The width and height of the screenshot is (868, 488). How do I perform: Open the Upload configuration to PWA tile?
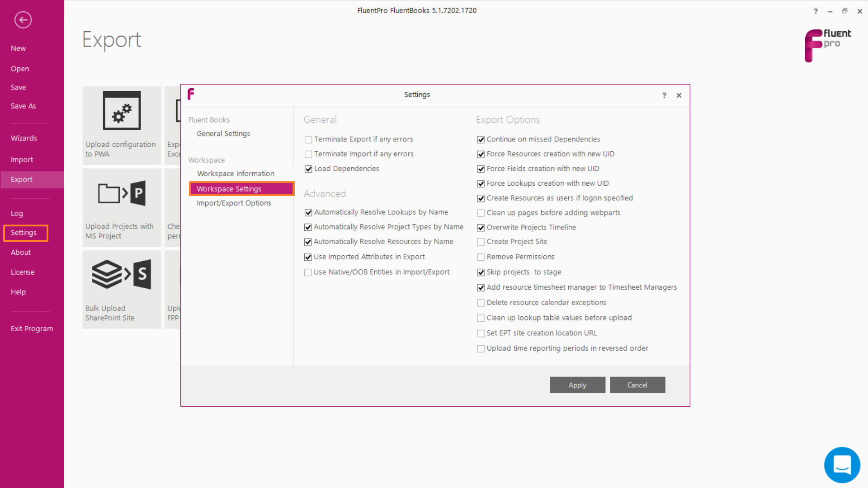tap(122, 125)
